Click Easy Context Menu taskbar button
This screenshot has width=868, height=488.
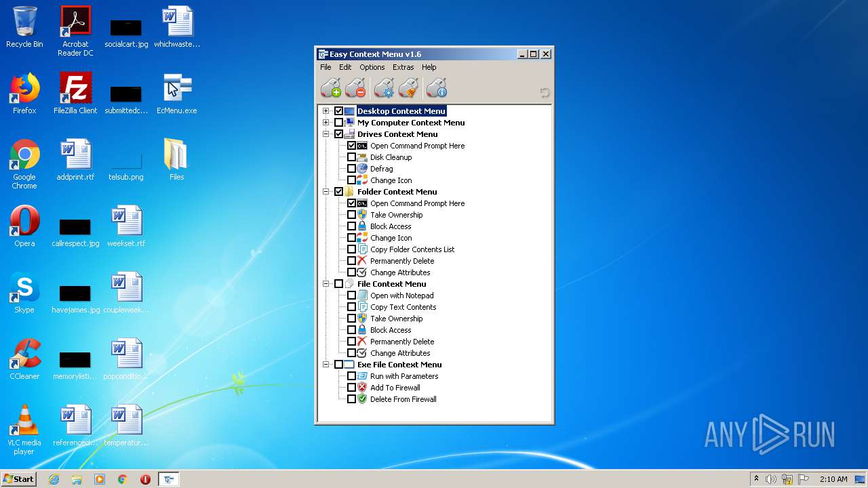168,479
